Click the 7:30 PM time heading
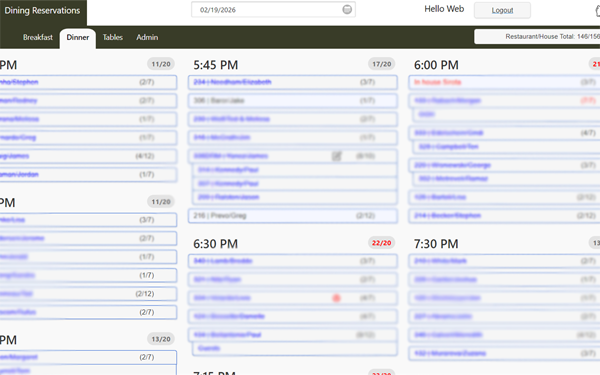This screenshot has height=375, width=600. coord(436,244)
